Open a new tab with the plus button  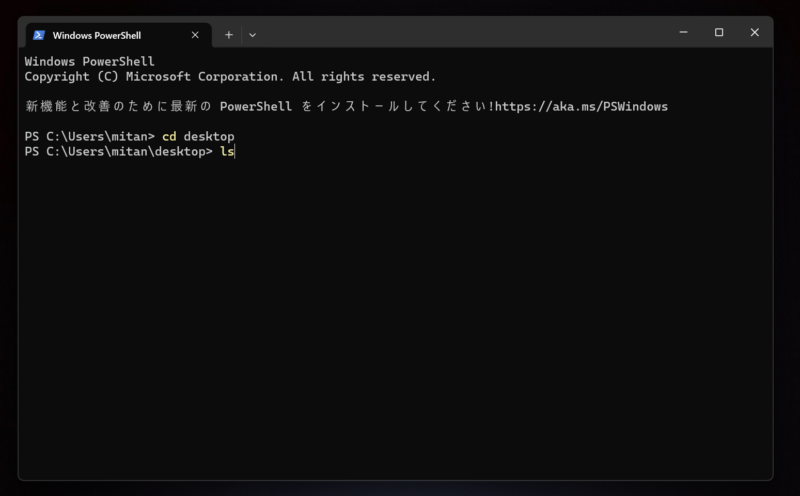pos(229,35)
